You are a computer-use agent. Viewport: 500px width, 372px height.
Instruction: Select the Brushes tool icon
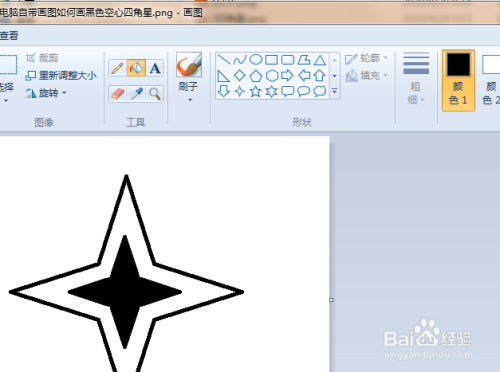coord(189,65)
